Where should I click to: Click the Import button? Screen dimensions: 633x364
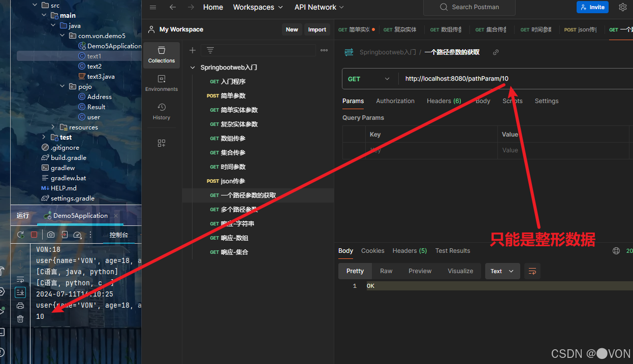[x=317, y=29]
